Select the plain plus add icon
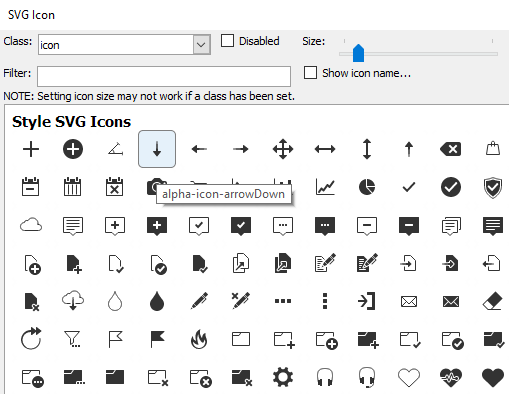 tap(31, 149)
